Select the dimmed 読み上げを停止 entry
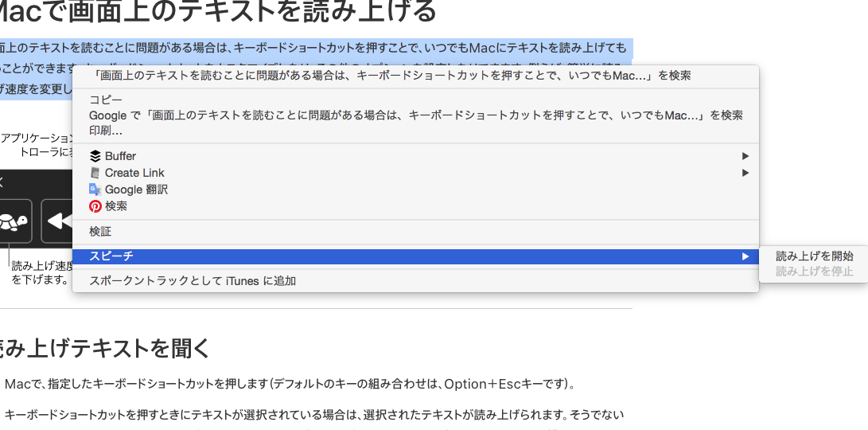Image resolution: width=868 pixels, height=430 pixels. (x=814, y=272)
